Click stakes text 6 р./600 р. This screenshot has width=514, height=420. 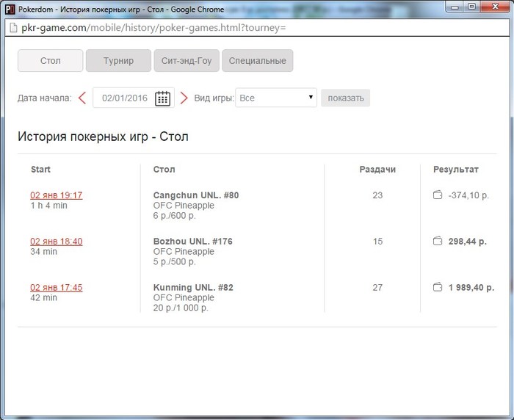[x=175, y=216]
